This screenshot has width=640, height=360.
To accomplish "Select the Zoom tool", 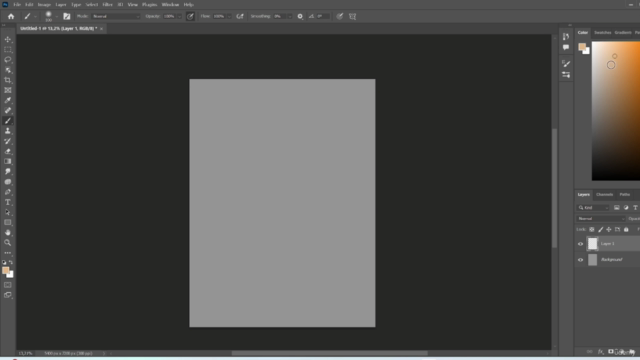I will (x=8, y=243).
